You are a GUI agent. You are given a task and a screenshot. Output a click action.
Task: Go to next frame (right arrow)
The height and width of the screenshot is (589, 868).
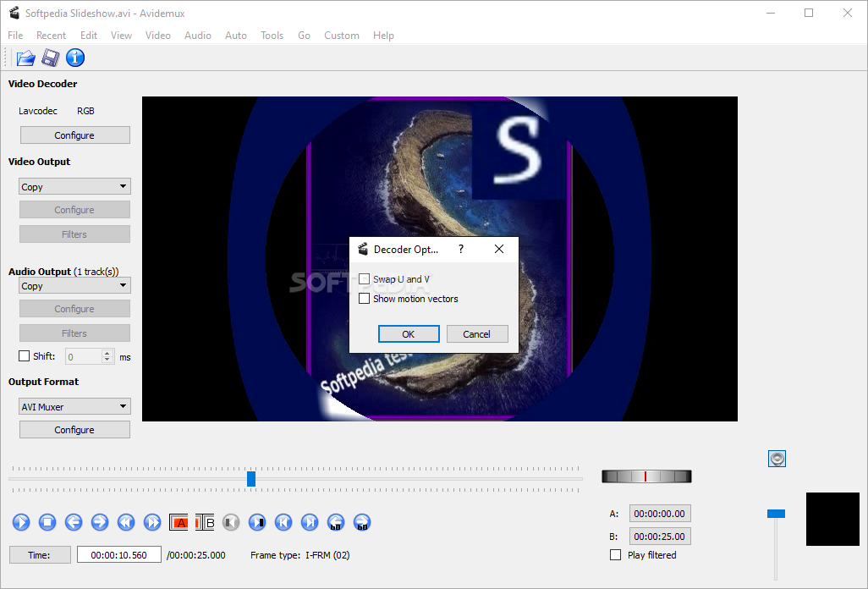[x=100, y=522]
